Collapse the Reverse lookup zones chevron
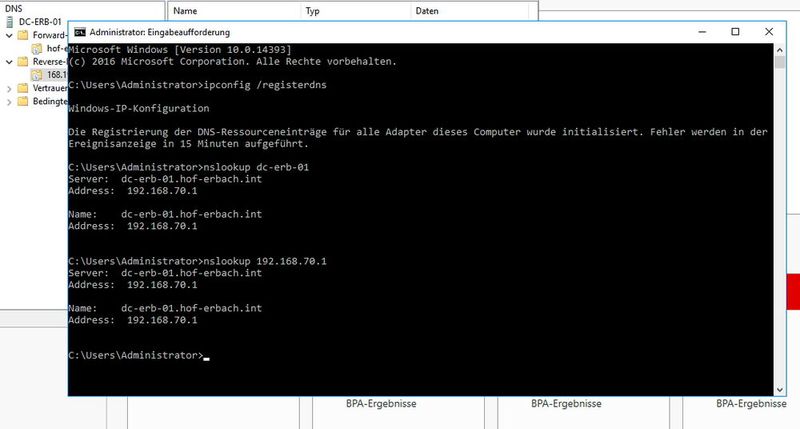This screenshot has width=800, height=429. (x=9, y=62)
